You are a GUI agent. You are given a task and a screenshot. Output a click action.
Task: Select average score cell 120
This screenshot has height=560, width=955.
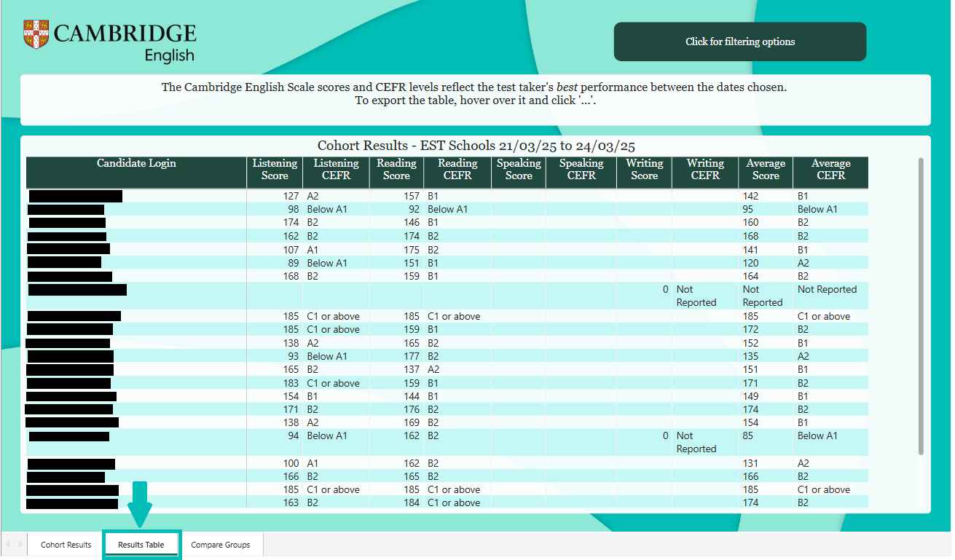click(750, 263)
